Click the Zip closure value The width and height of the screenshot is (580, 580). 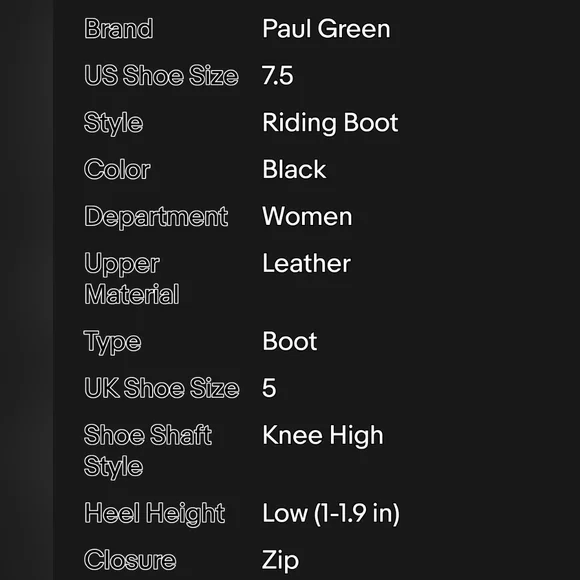point(280,561)
